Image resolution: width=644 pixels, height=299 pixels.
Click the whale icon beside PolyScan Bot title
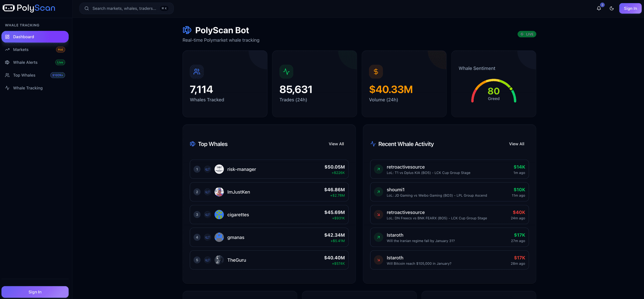187,30
